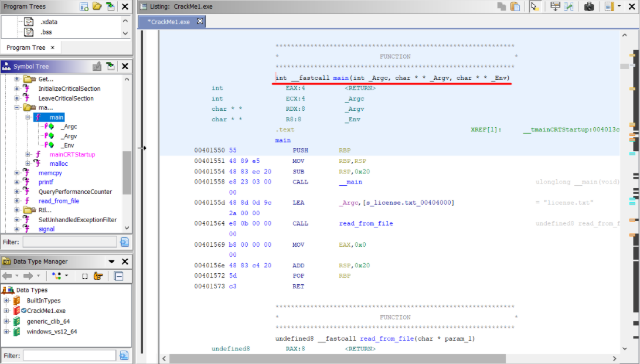This screenshot has height=364, width=640.
Task: Click the snapshot camera icon in Listing toolbar
Action: click(x=589, y=6)
